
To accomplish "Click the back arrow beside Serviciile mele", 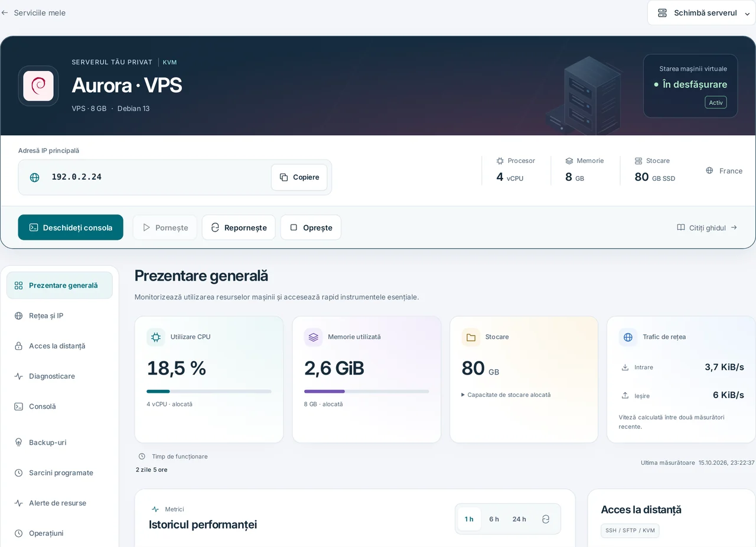I will [5, 13].
